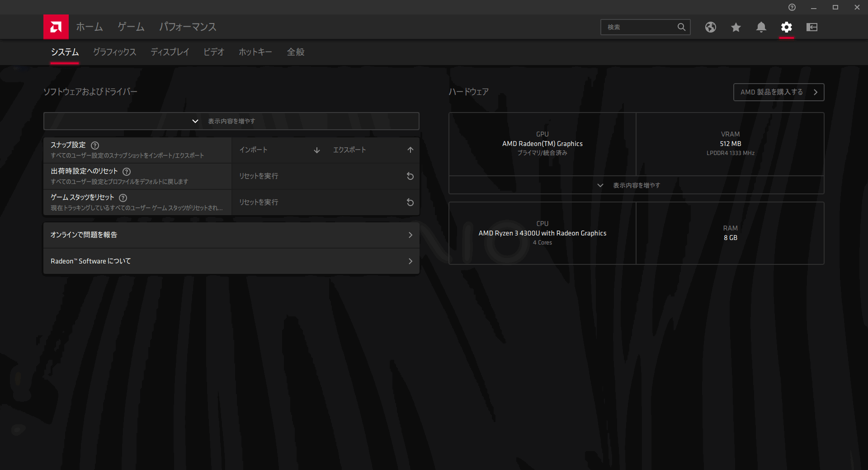
Task: Click the export up-arrow icon
Action: (x=410, y=150)
